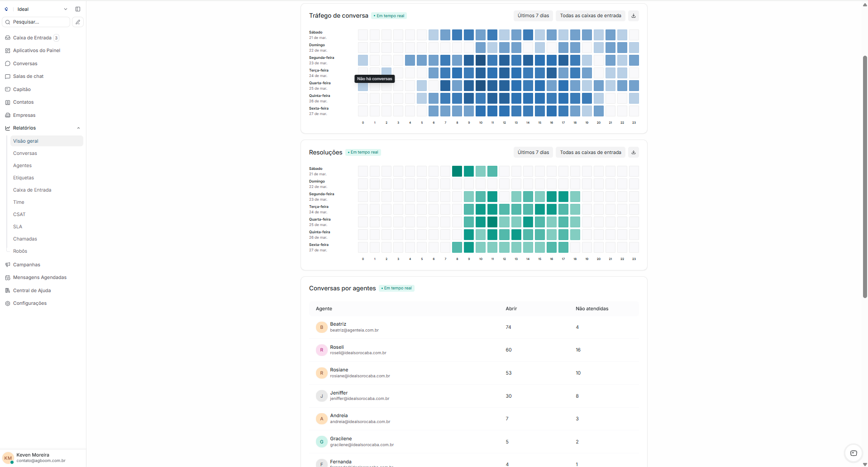Open the CSAT report page
The width and height of the screenshot is (868, 467).
[x=19, y=214]
